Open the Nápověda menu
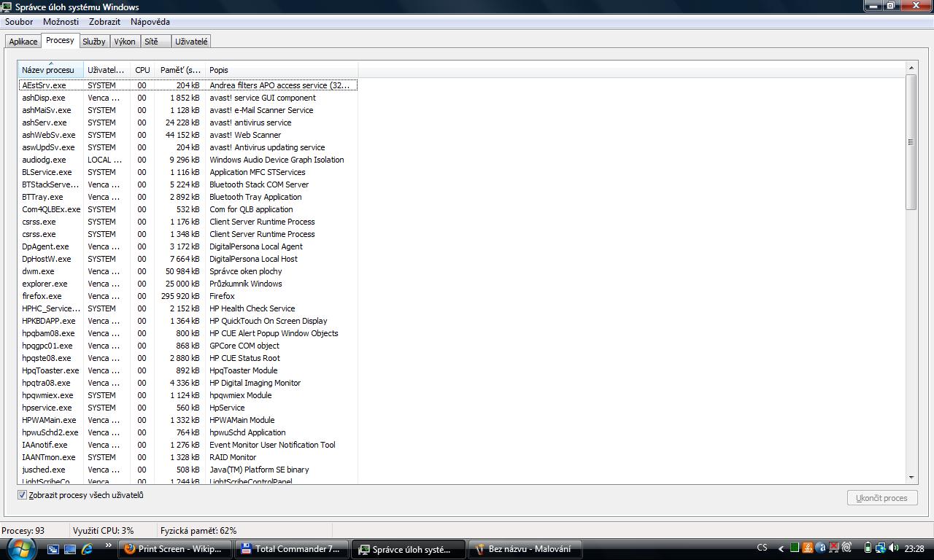The width and height of the screenshot is (934, 560). click(150, 22)
